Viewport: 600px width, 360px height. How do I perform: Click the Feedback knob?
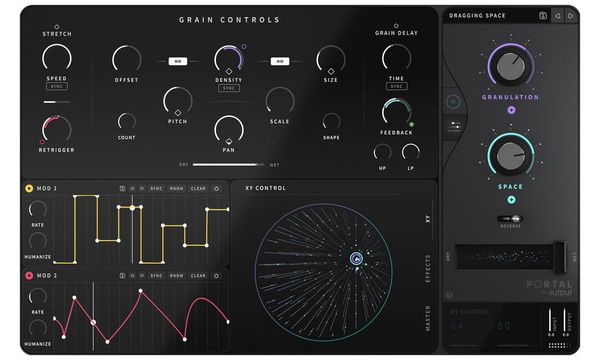pos(396,112)
